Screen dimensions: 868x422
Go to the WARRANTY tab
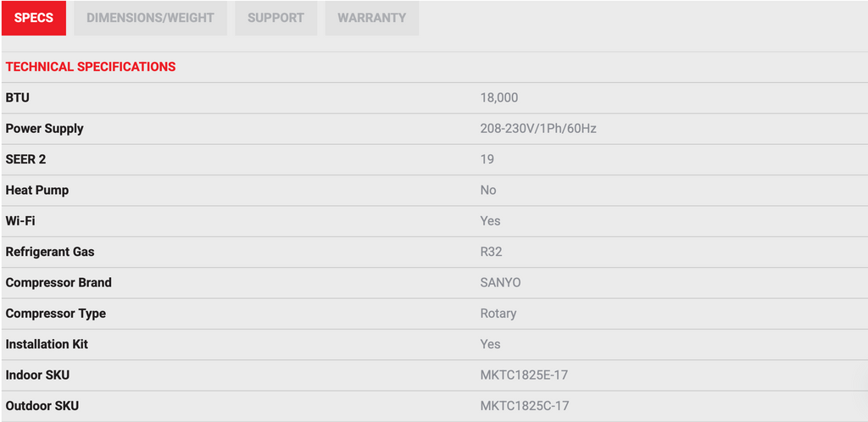coord(371,18)
